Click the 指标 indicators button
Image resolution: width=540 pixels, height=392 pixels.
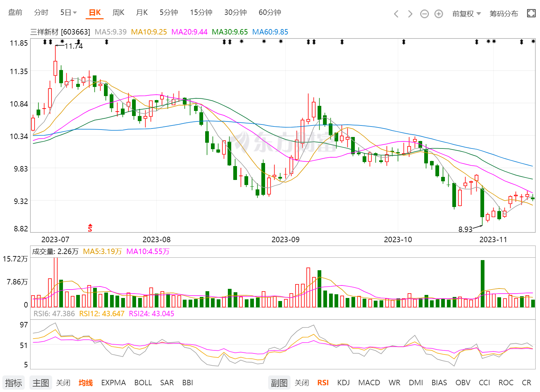click(x=14, y=383)
